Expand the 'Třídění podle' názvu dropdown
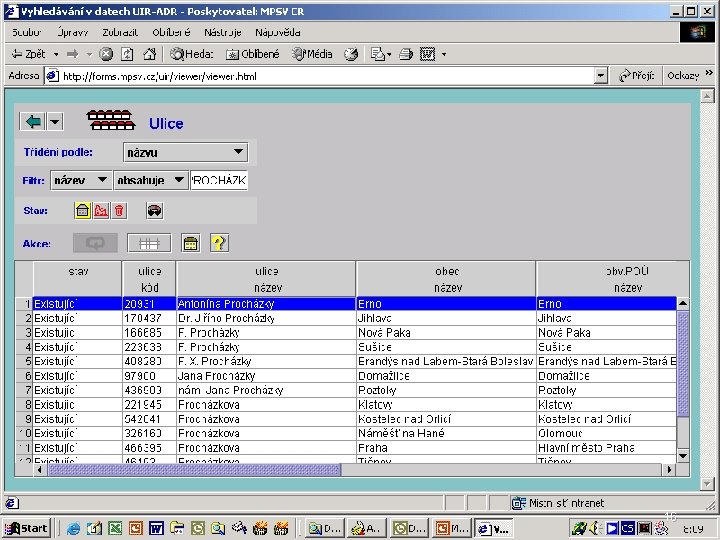The image size is (720, 540). (x=238, y=152)
